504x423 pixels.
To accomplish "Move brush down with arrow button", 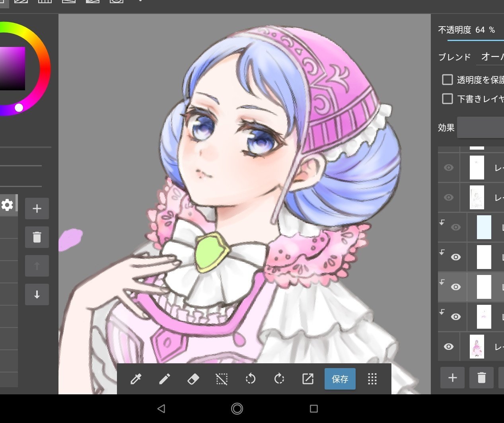I will (x=37, y=294).
